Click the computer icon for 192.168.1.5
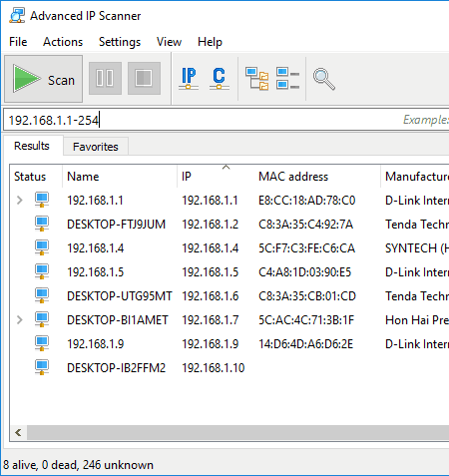The width and height of the screenshot is (449, 476). [42, 271]
